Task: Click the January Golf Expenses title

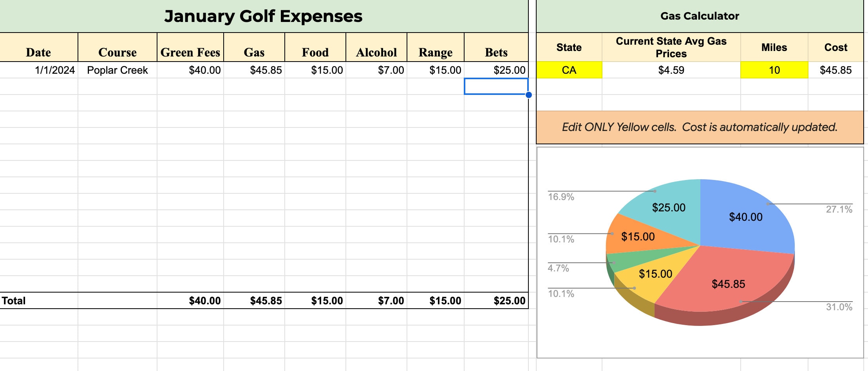Action: click(264, 16)
